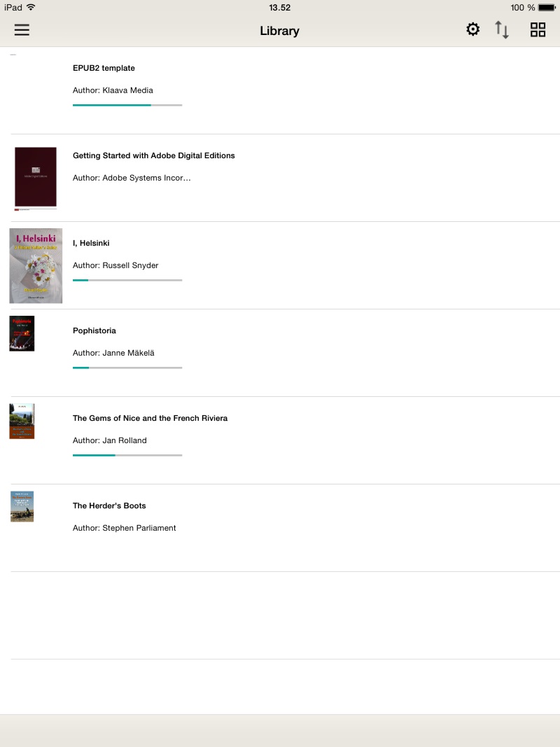Tap the Pophistoria cover thumbnail
Image resolution: width=560 pixels, height=747 pixels.
(22, 333)
